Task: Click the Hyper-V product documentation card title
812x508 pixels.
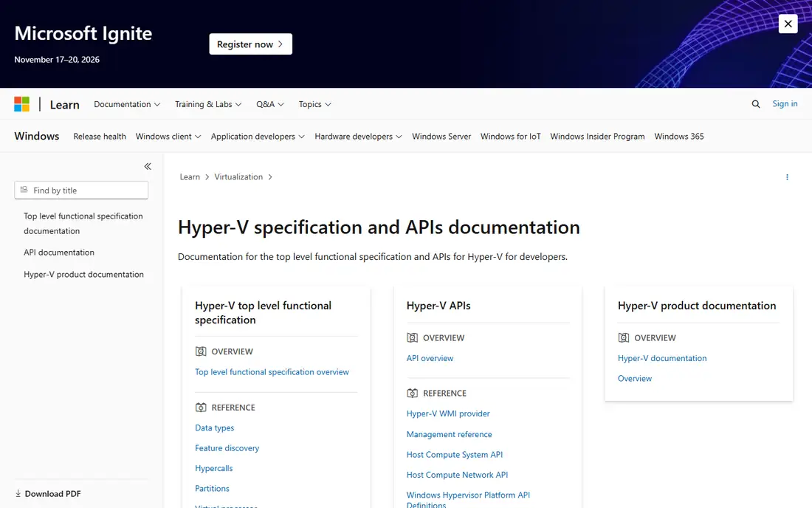Action: click(697, 306)
